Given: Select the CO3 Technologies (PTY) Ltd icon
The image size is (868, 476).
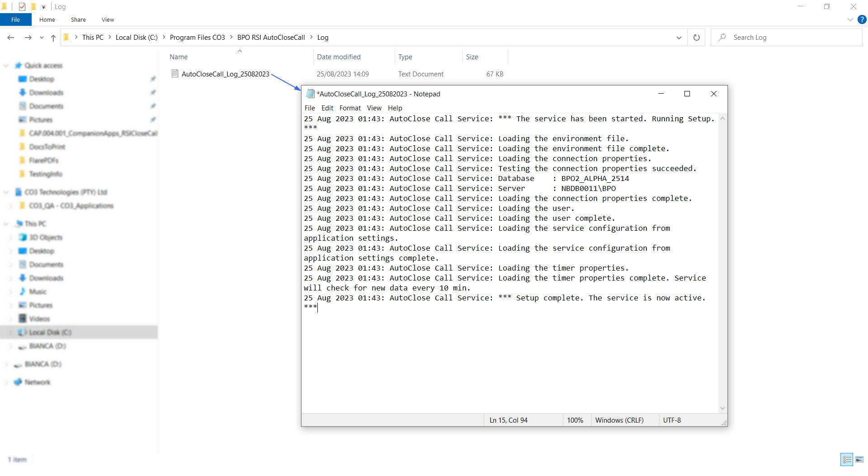Looking at the screenshot, I should pos(19,192).
